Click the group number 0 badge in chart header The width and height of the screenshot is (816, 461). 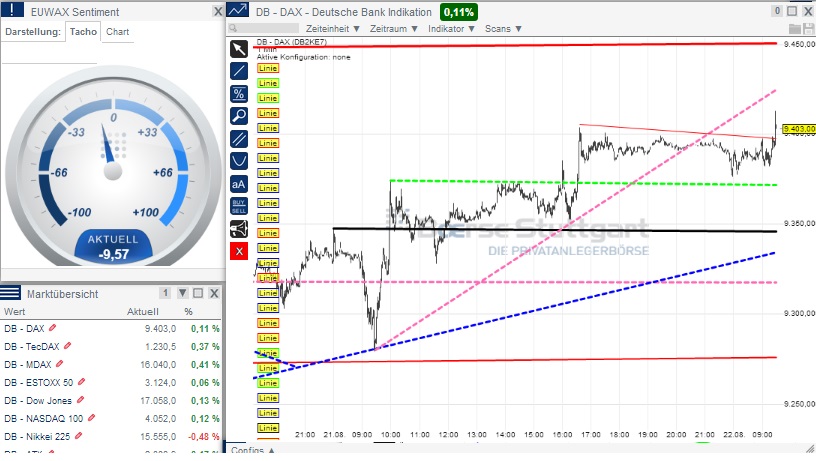coord(777,11)
